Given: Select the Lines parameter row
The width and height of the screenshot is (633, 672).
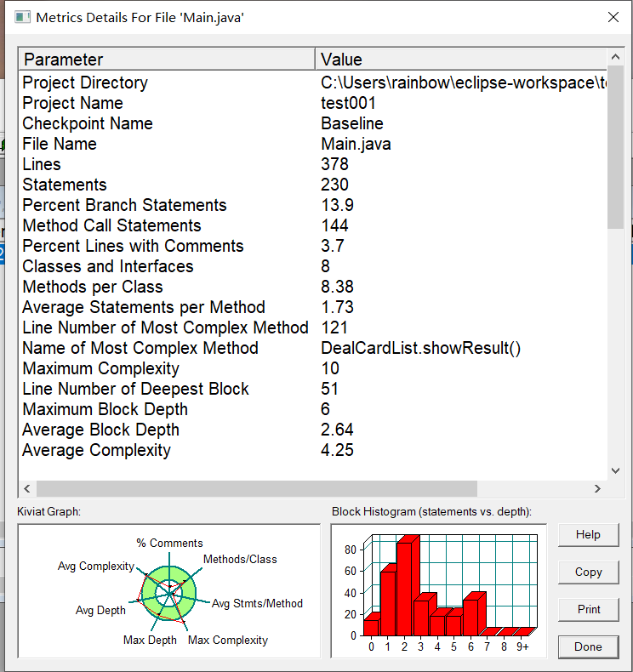Looking at the screenshot, I should point(313,164).
